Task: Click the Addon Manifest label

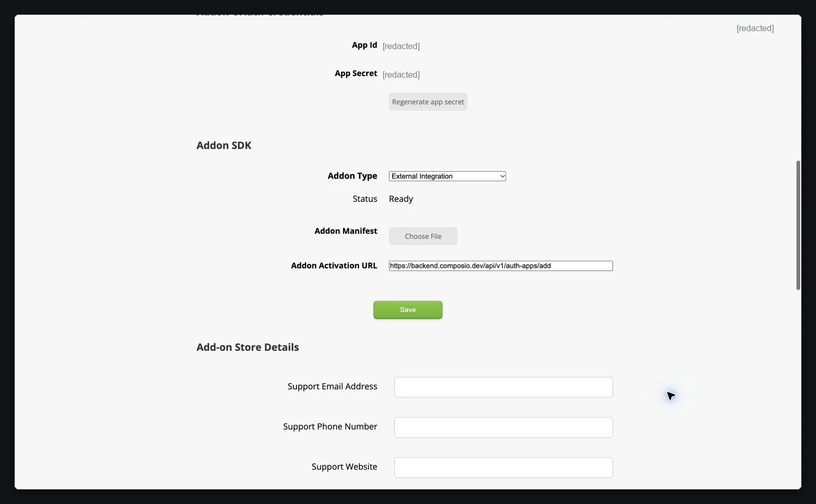Action: point(346,231)
